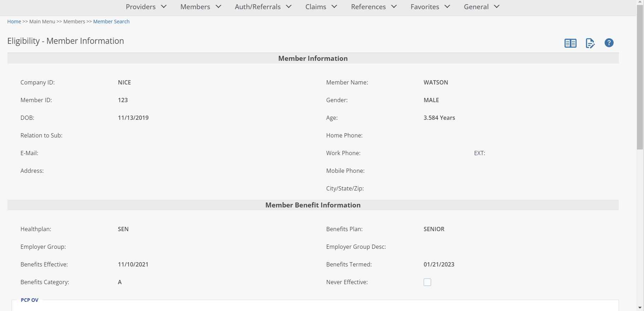Click the Member Search breadcrumb link
This screenshot has height=311, width=644.
tap(111, 22)
